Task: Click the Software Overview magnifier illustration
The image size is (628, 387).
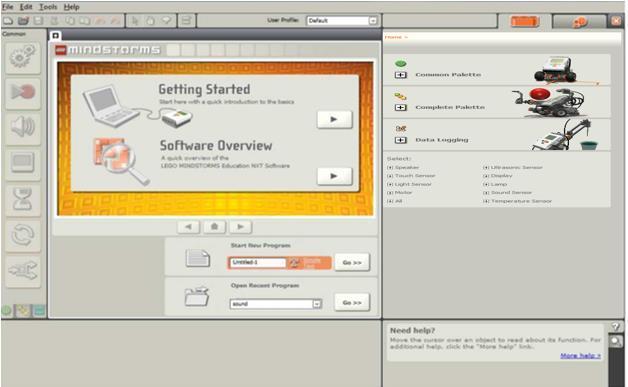Action: pos(121,161)
